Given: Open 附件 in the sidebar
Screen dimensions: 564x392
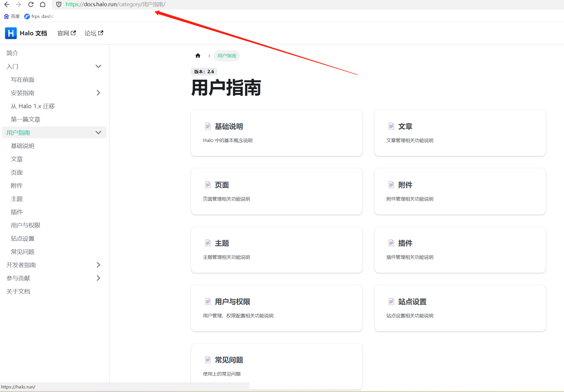Looking at the screenshot, I should [17, 186].
